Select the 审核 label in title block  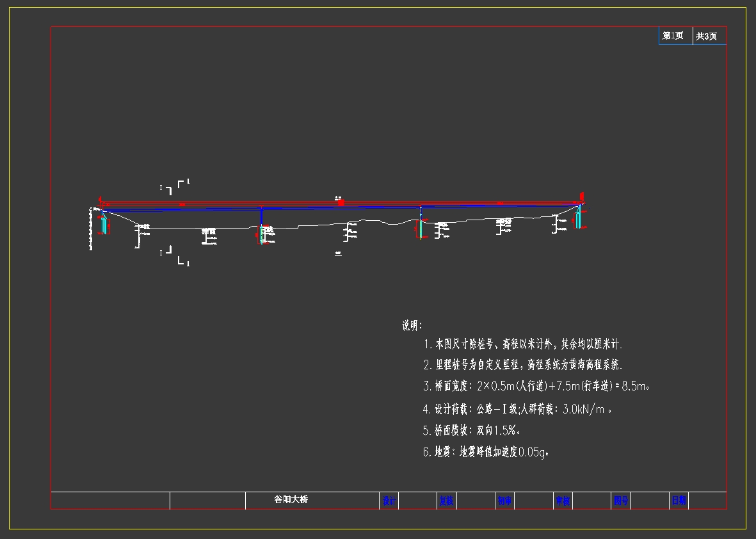[x=562, y=501]
